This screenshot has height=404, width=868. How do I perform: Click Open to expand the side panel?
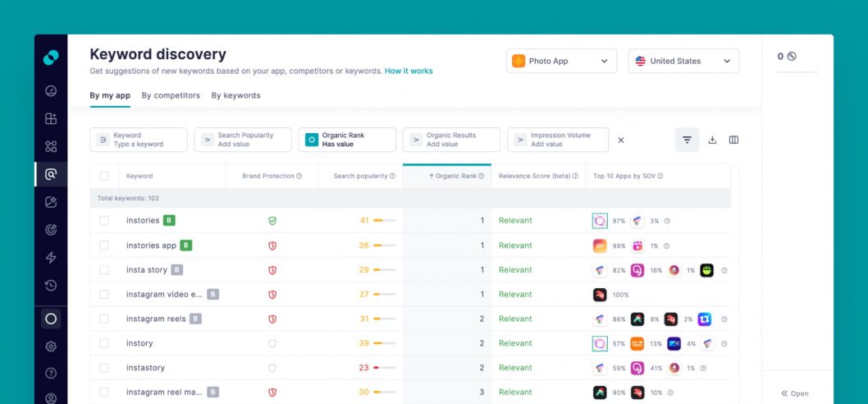pyautogui.click(x=794, y=393)
